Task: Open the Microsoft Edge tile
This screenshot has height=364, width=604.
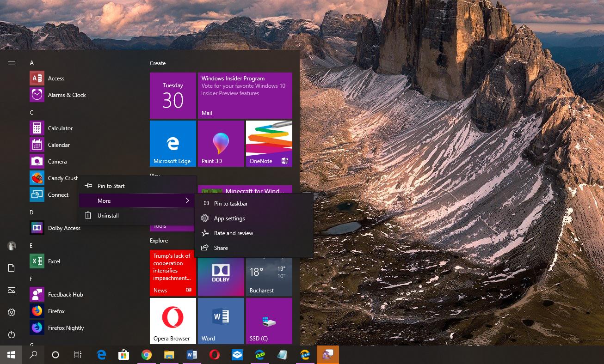Action: click(x=173, y=144)
